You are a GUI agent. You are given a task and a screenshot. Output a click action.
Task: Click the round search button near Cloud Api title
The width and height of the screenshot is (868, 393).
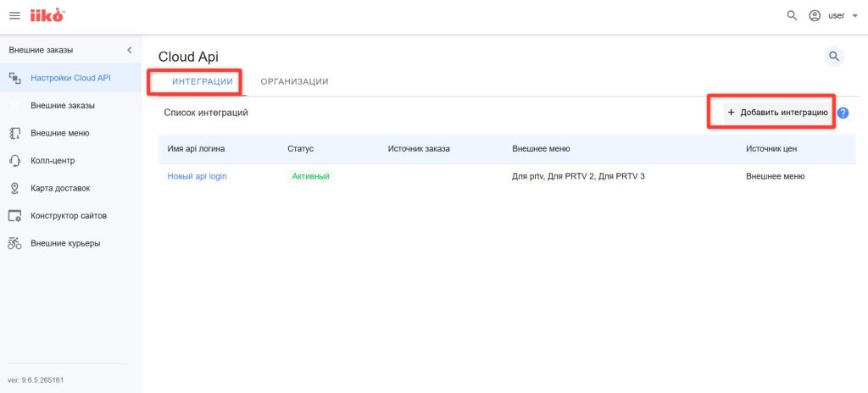[834, 57]
